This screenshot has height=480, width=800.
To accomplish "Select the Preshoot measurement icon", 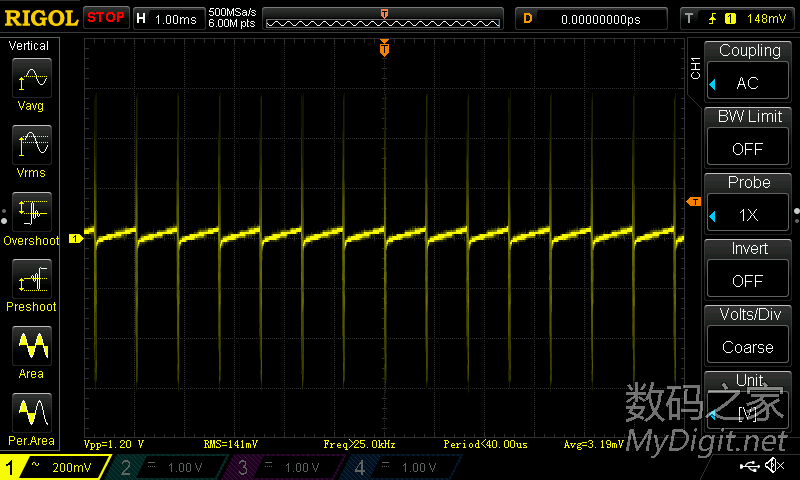I will (32, 279).
